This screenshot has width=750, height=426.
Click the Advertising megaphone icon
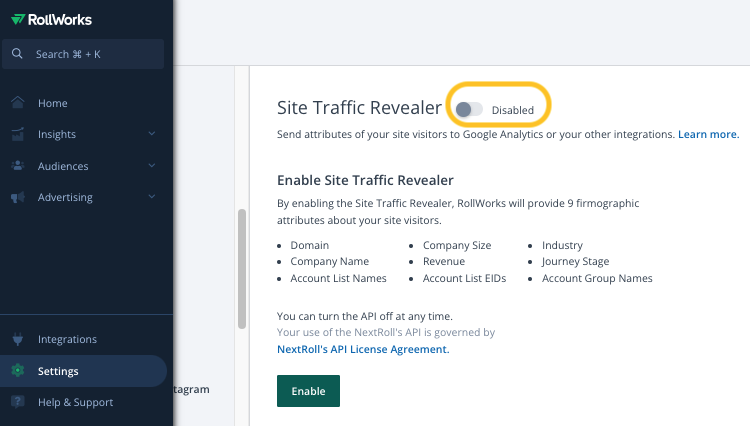click(18, 197)
